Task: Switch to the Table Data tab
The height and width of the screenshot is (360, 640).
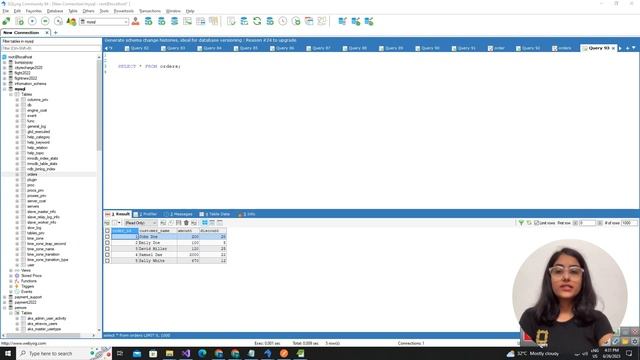Action: pyautogui.click(x=215, y=214)
